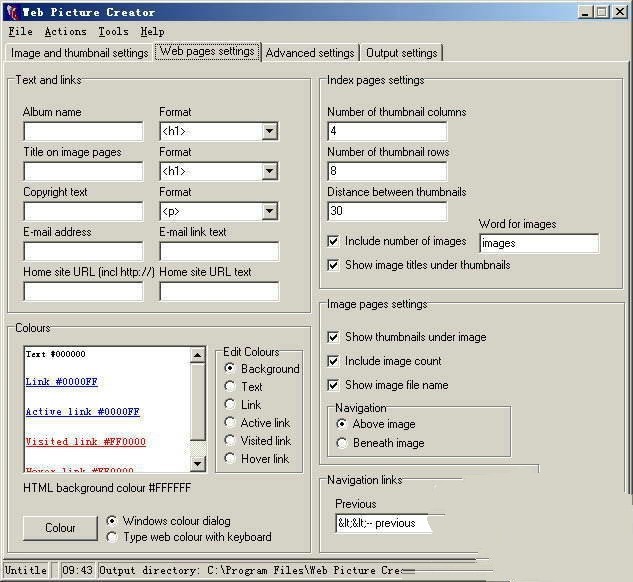Select Beneath image navigation option

342,443
